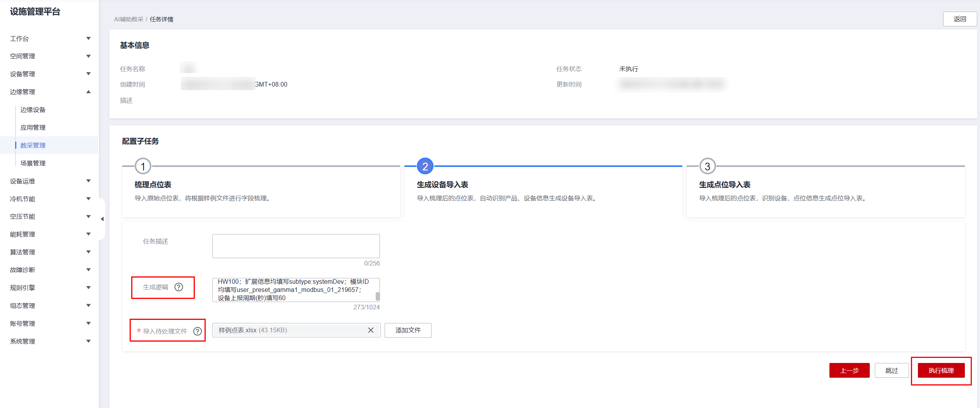Select step 2 circle 生成设备导入表

(425, 167)
